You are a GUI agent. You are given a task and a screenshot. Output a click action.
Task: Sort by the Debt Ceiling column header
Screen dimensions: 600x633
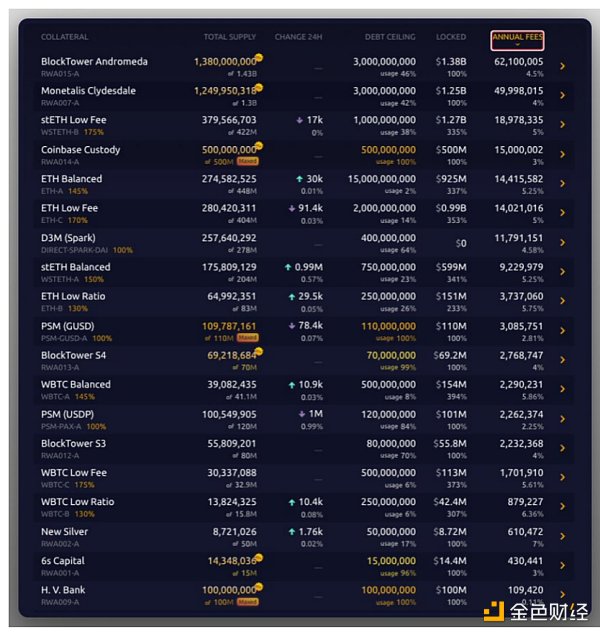[388, 37]
